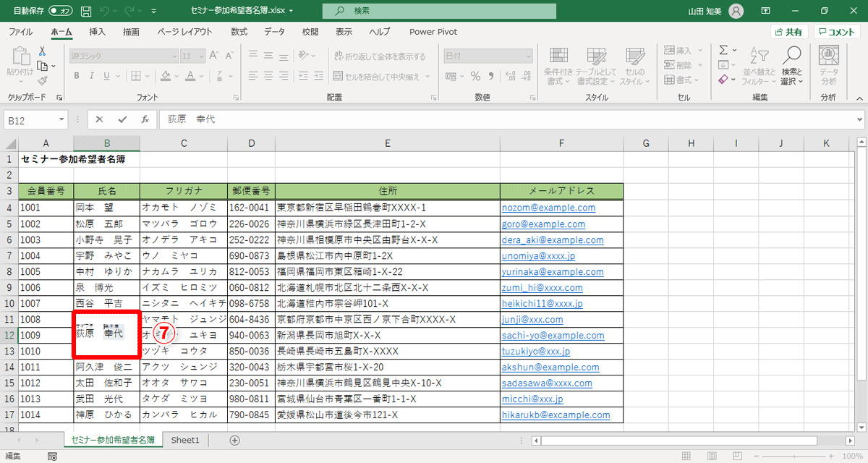Screen dimensions: 868x463
Task: Open the データ ribbon tab
Action: [x=274, y=32]
